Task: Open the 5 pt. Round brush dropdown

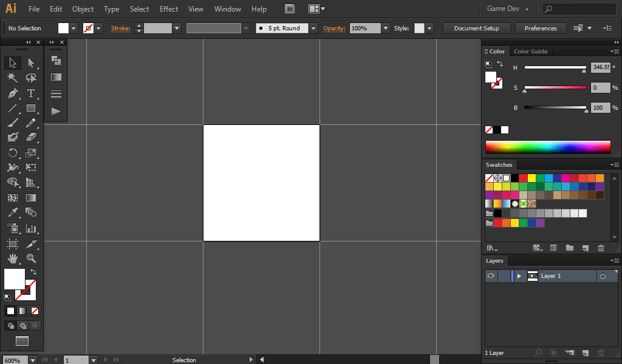Action: [x=312, y=28]
